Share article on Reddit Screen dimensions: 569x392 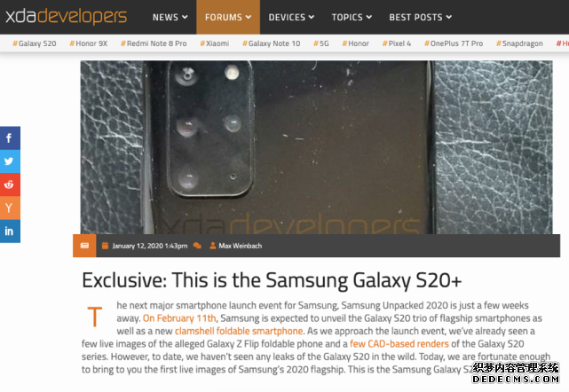point(10,184)
